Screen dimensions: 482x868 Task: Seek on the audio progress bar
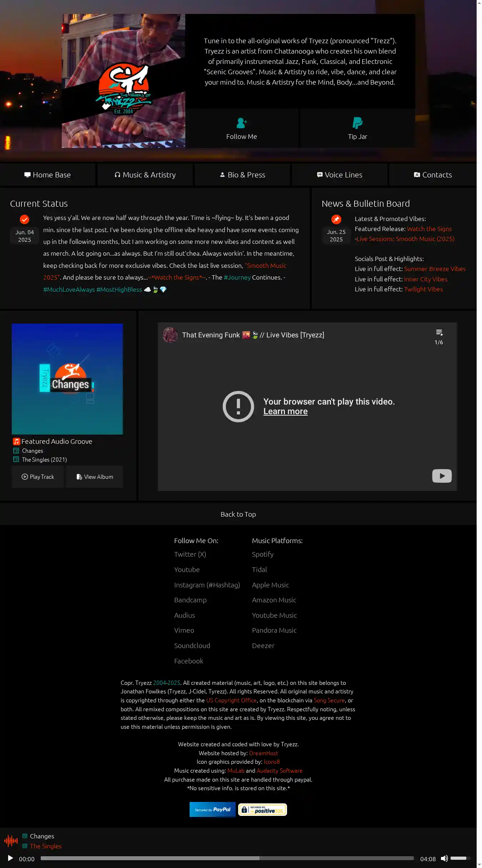click(x=227, y=858)
